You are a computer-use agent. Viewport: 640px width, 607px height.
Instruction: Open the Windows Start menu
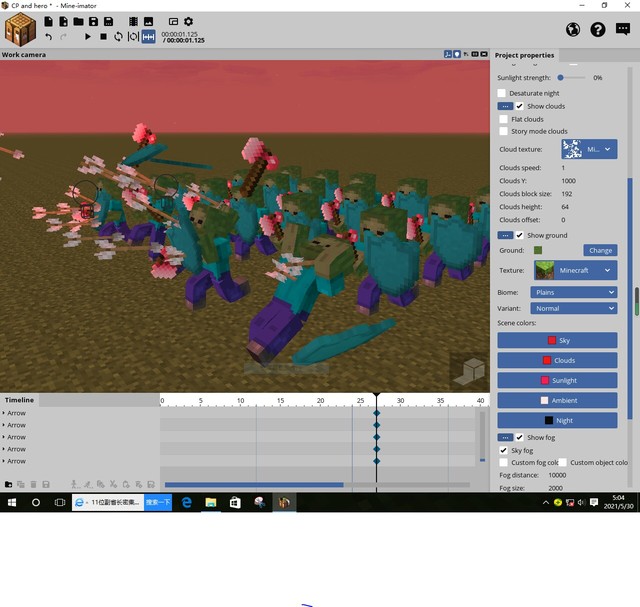11,502
